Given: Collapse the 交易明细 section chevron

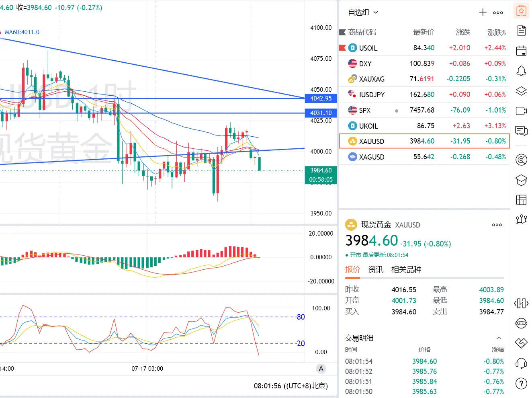Looking at the screenshot, I should 499,338.
